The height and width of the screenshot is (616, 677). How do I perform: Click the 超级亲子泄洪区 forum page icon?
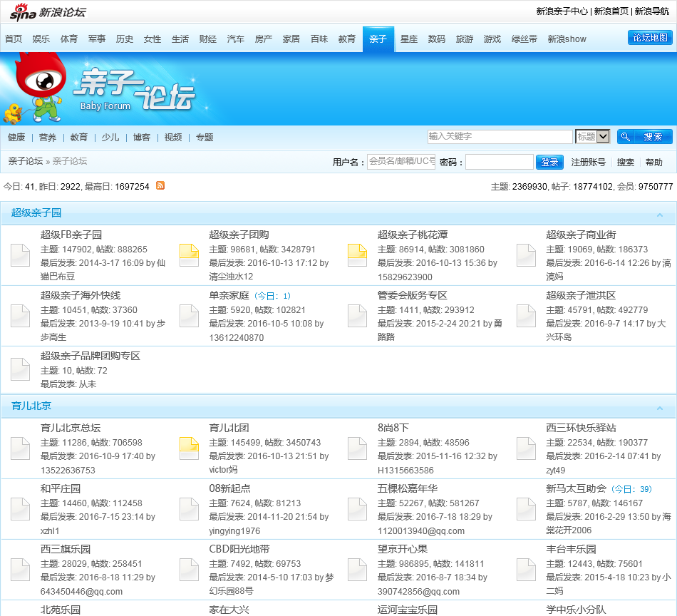(x=527, y=316)
